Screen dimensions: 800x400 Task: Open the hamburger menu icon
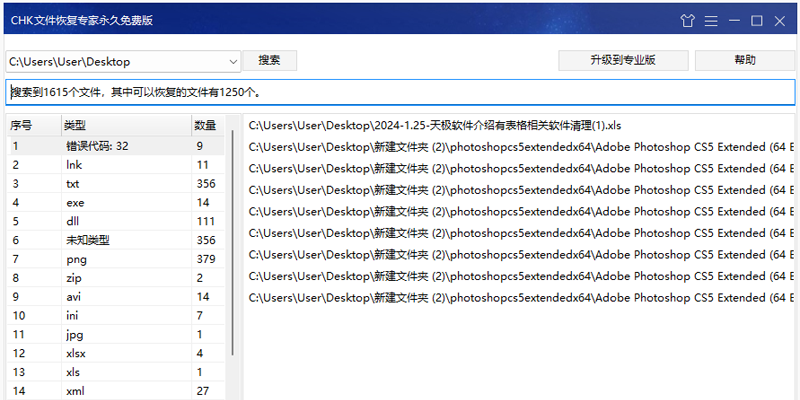(711, 21)
